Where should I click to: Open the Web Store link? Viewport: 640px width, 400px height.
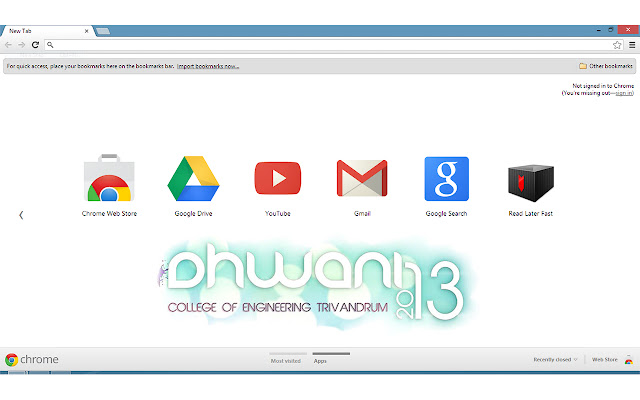click(604, 360)
